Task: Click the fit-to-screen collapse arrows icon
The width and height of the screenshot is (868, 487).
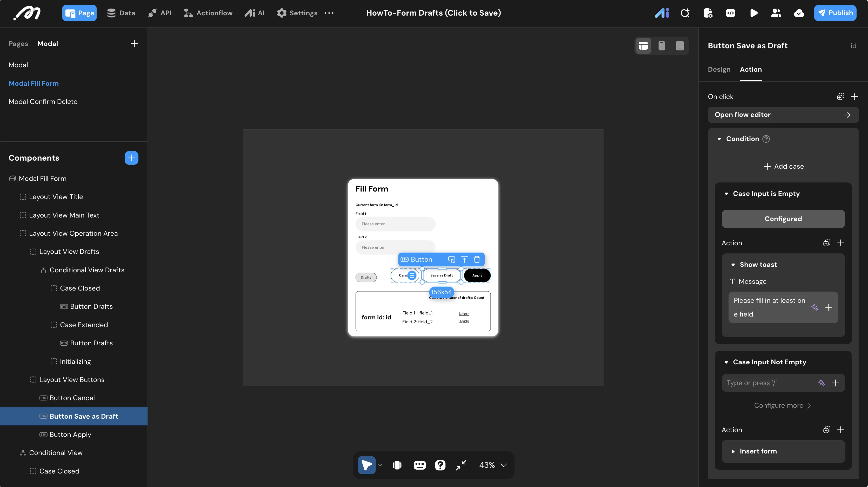Action: pyautogui.click(x=461, y=465)
